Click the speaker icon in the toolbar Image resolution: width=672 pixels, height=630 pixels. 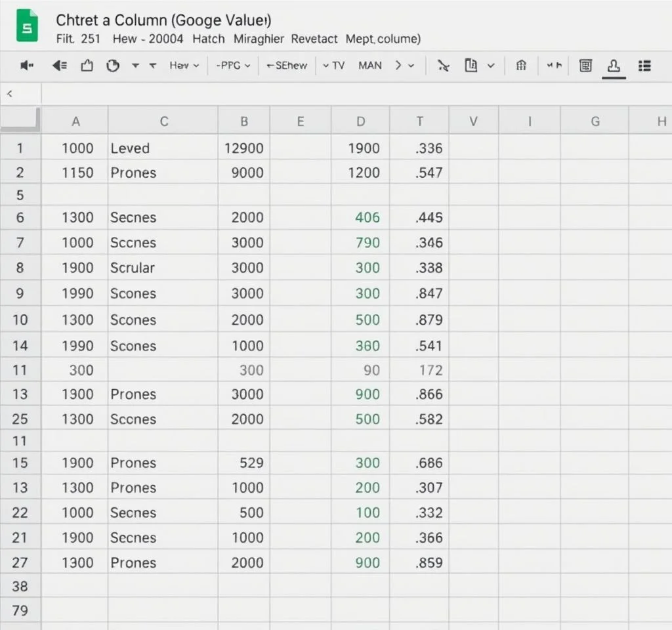tap(27, 66)
